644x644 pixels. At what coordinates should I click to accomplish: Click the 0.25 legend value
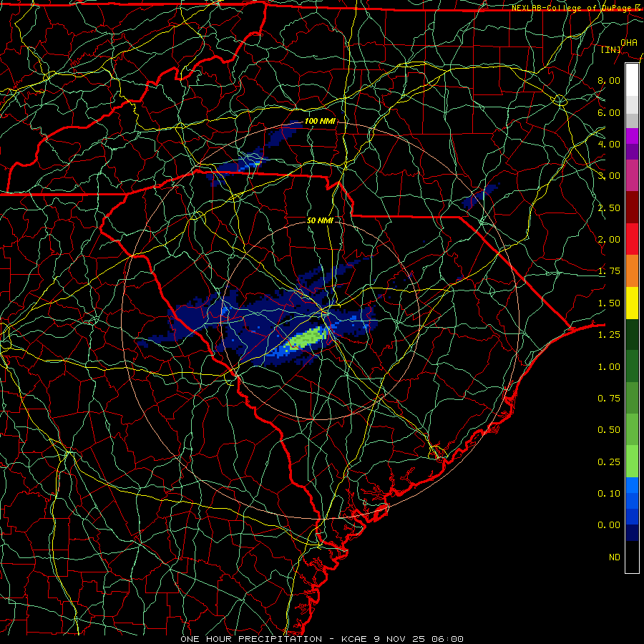pyautogui.click(x=609, y=462)
